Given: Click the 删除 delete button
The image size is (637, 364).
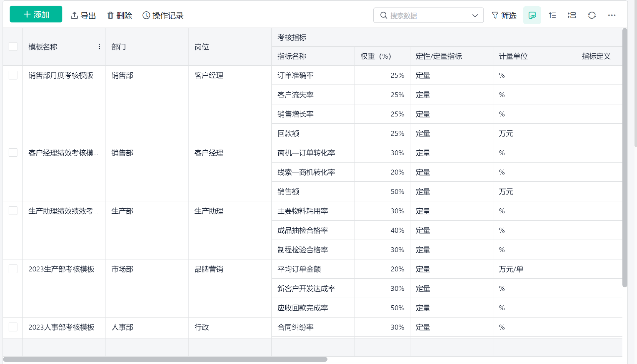Looking at the screenshot, I should [119, 16].
